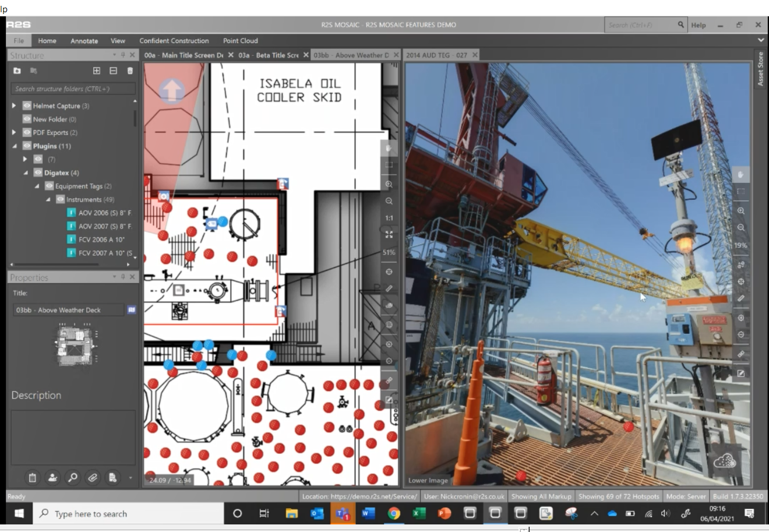This screenshot has height=532, width=769.
Task: Click the 51% zoom level on drawing
Action: tap(389, 252)
